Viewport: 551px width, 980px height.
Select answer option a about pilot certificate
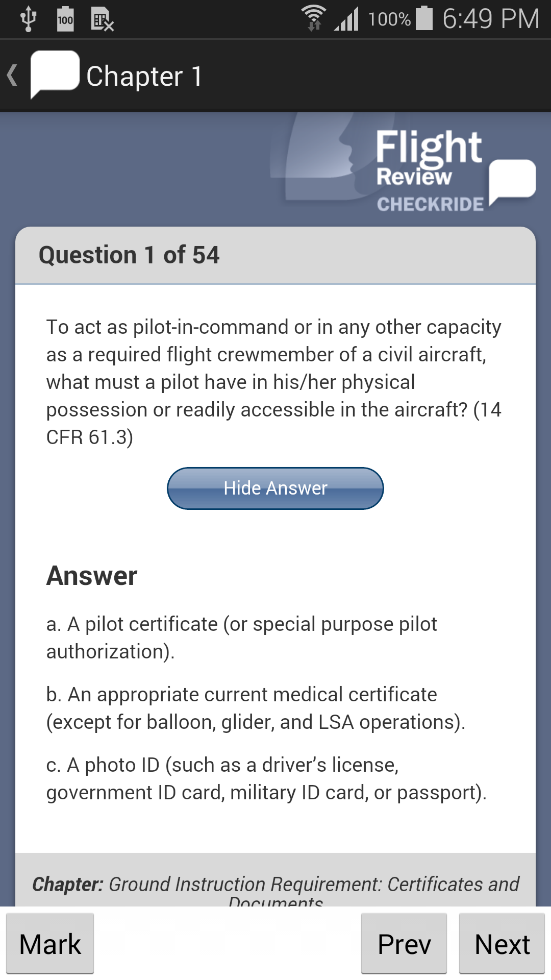[241, 636]
